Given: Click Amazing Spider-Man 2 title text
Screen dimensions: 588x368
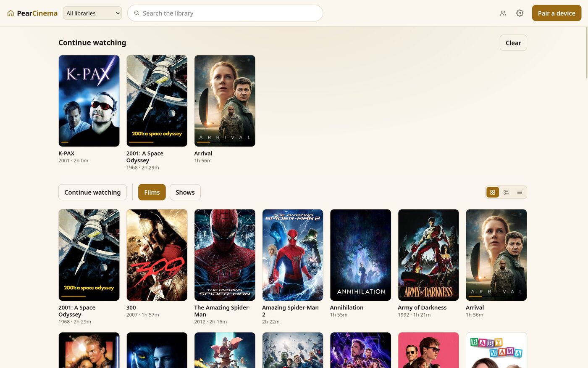Looking at the screenshot, I should (x=290, y=311).
